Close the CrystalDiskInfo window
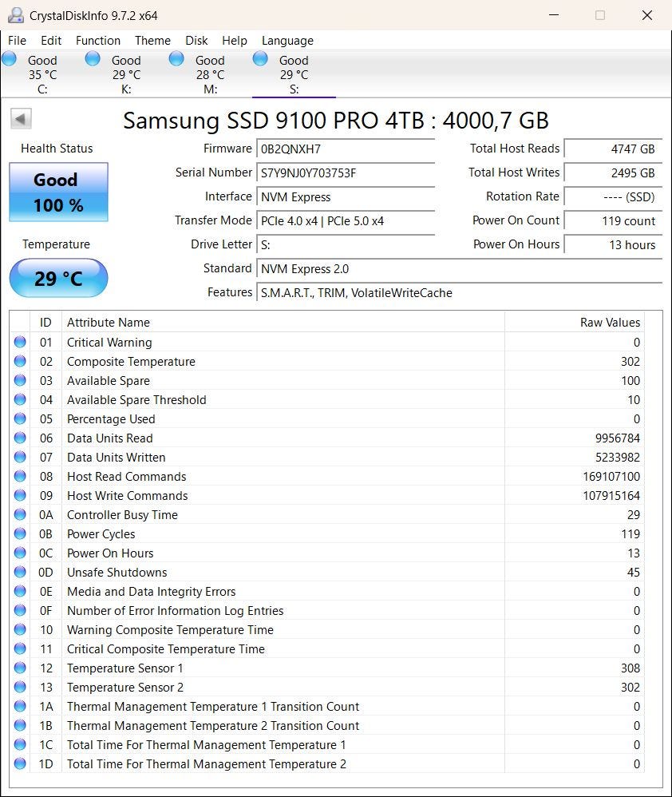The image size is (672, 797). point(647,15)
